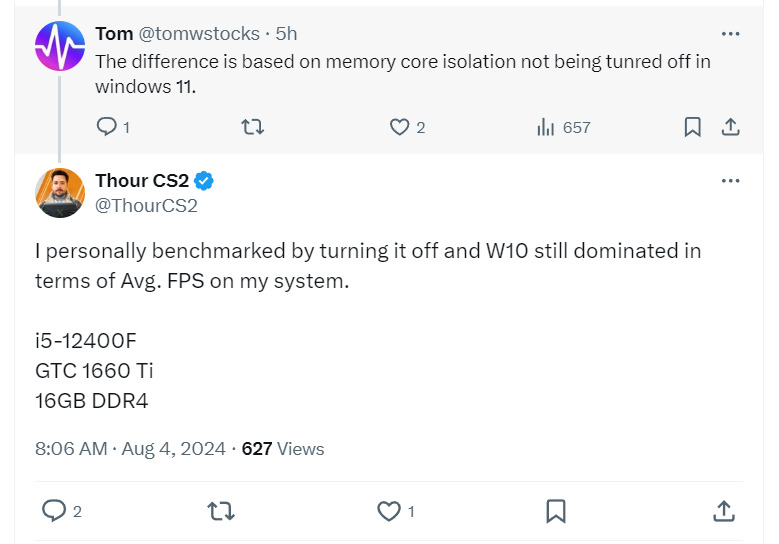Open the 8:06 AM Aug 4, 2024 timestamp
779x544 pixels.
(130, 449)
